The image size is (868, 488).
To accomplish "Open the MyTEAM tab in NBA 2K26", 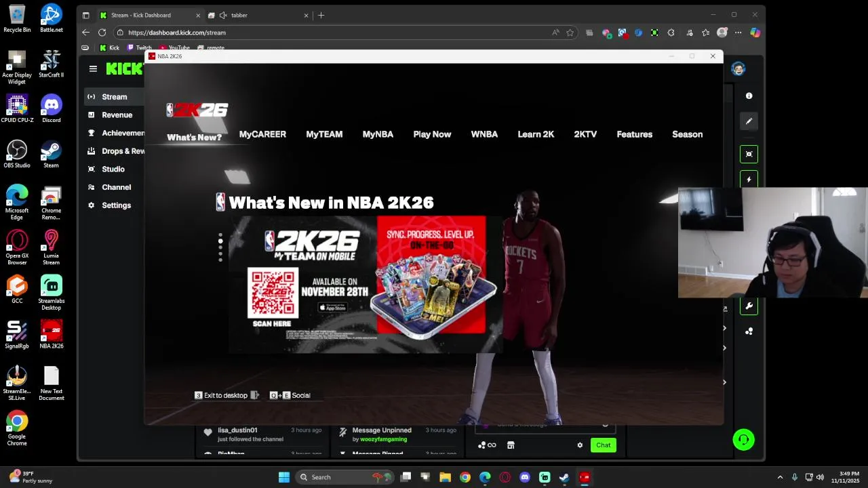I will (x=324, y=134).
